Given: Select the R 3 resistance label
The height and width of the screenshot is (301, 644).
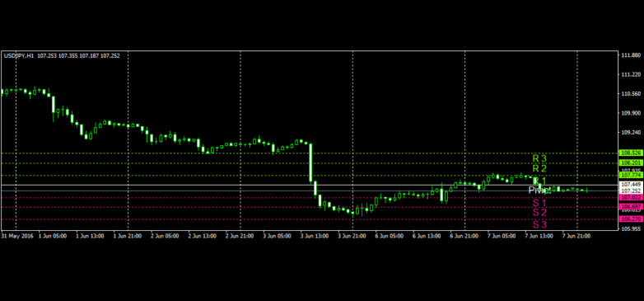Looking at the screenshot, I should point(539,158).
